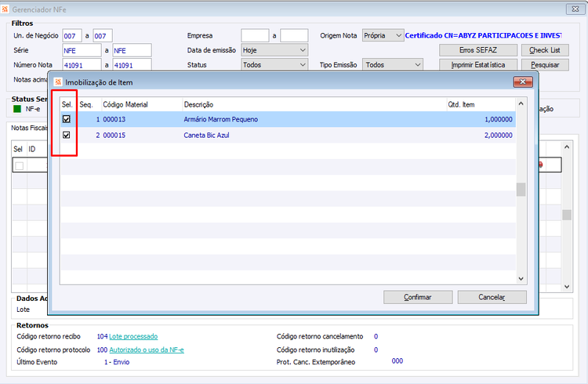Click the Prot. Canc. Extemporâneo value 000
This screenshot has height=384, width=588.
pyautogui.click(x=397, y=361)
